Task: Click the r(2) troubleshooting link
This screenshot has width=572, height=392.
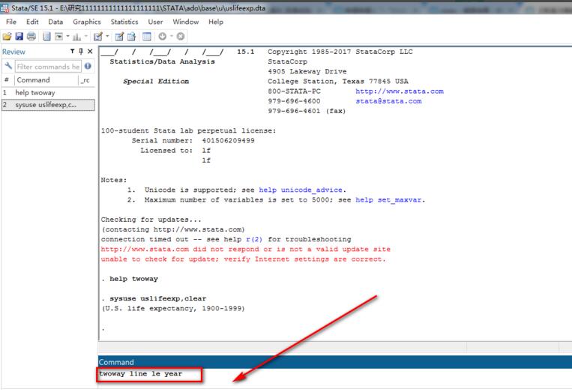Action: click(254, 239)
